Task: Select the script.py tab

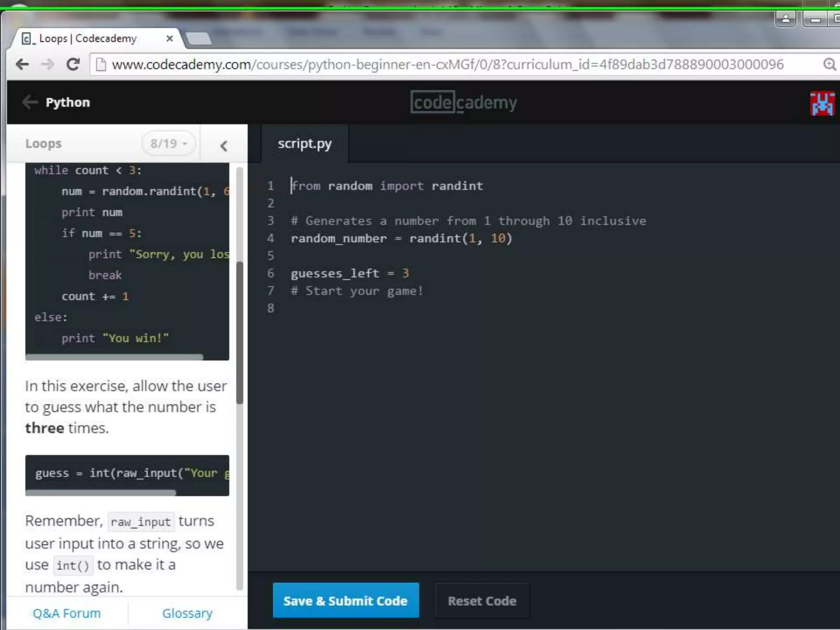Action: (x=304, y=144)
